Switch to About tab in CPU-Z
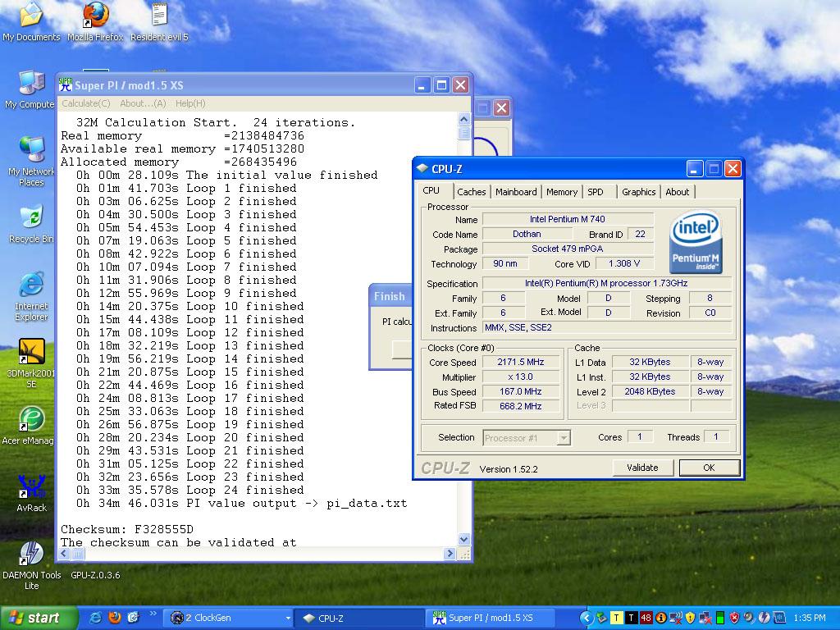 point(677,192)
